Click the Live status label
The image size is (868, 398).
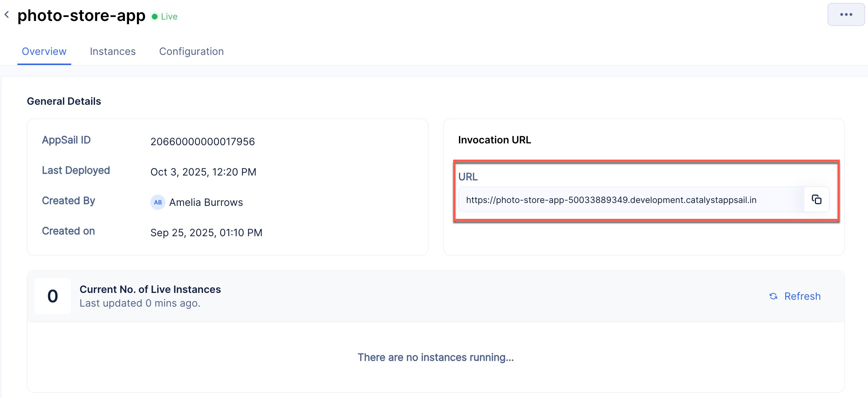[169, 17]
